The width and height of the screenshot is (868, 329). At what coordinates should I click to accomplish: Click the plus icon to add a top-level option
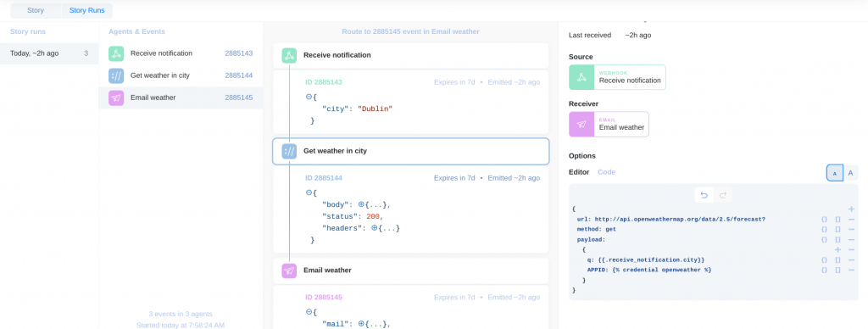coord(851,209)
